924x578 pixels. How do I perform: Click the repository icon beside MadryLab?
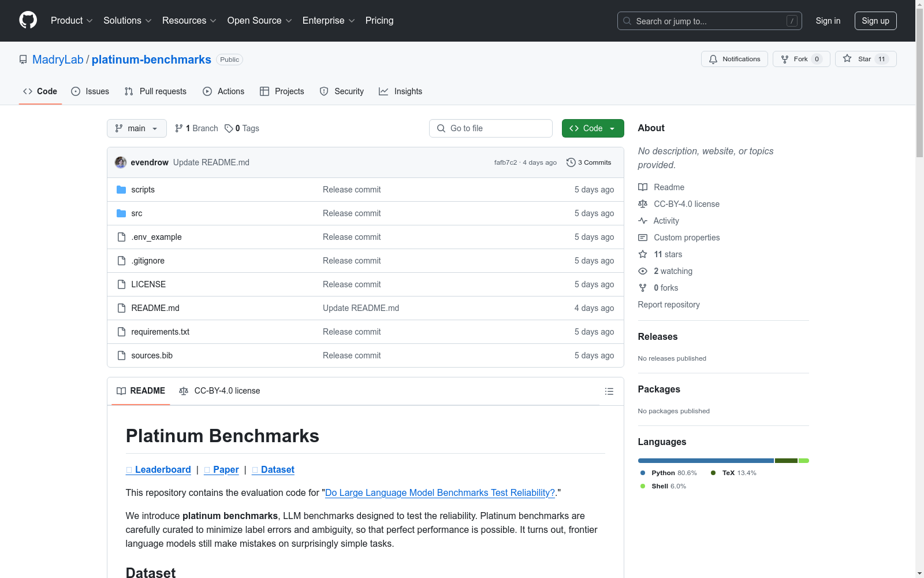(23, 60)
